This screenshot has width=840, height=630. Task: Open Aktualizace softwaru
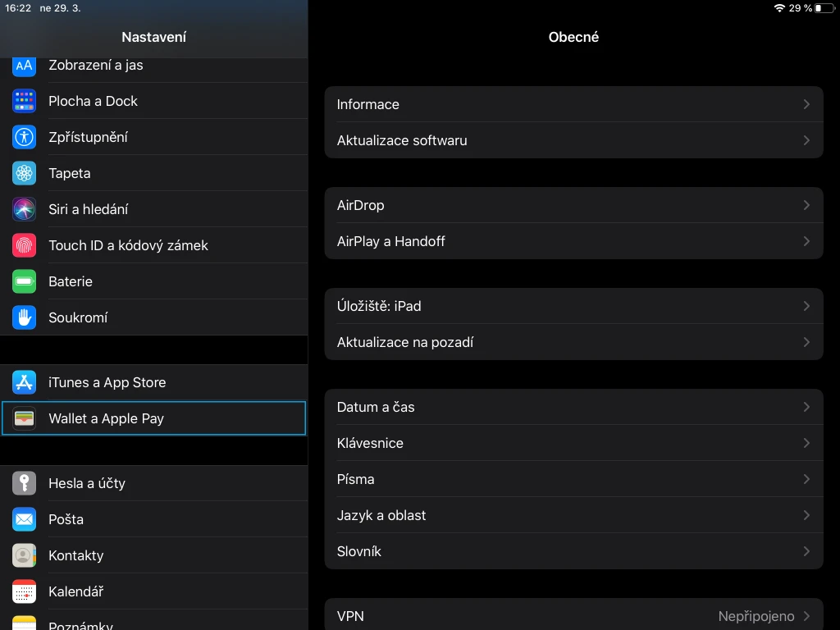pos(402,140)
